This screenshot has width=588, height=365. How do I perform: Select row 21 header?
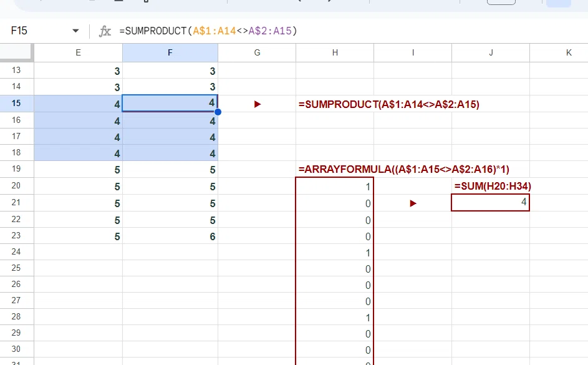point(16,203)
